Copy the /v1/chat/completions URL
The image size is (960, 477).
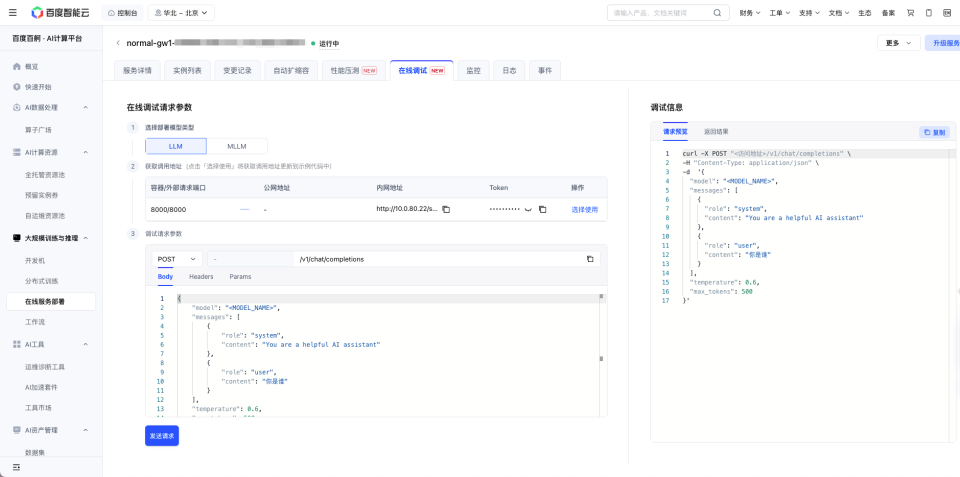point(590,259)
